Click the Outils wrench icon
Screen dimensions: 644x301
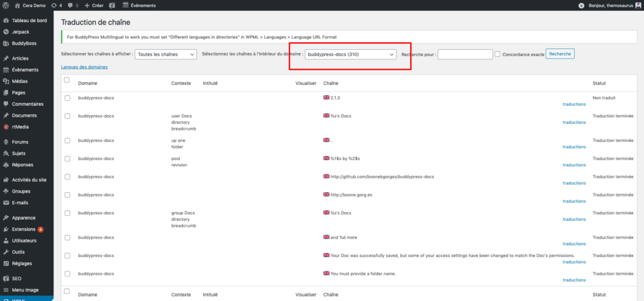pos(6,252)
